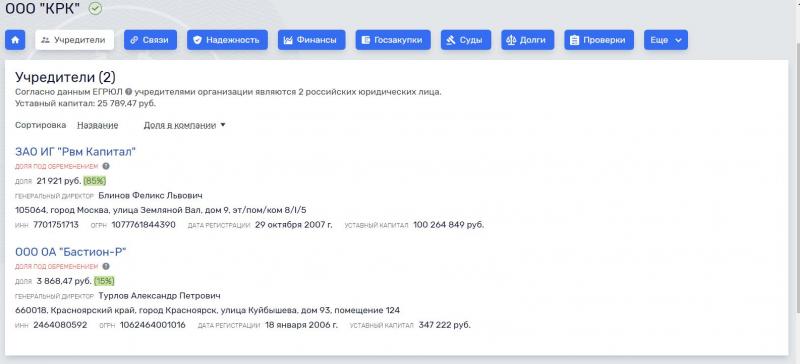Open ООО ОА "Бастион-Р" company link
Viewport: 800px width, 364px height.
[x=70, y=252]
